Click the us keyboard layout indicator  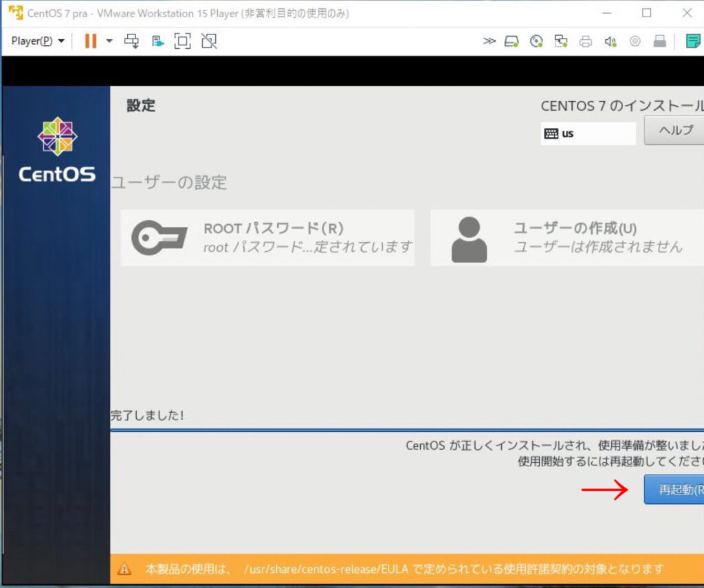(x=588, y=133)
